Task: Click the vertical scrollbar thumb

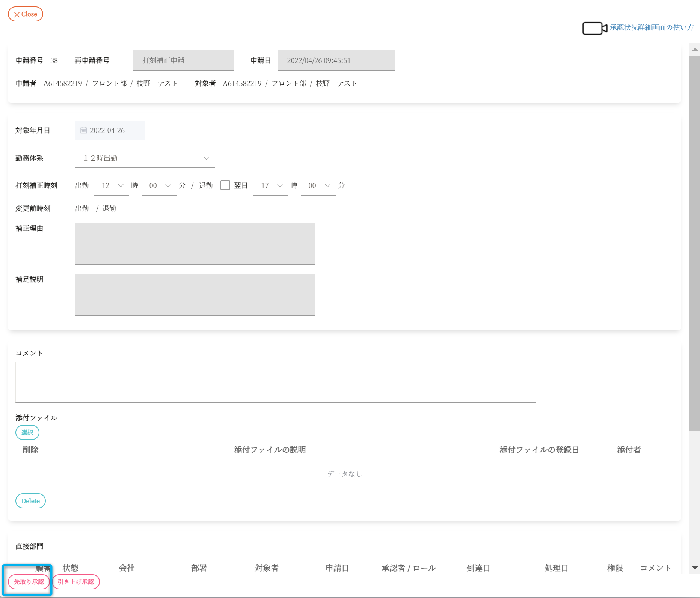Action: pos(695,243)
